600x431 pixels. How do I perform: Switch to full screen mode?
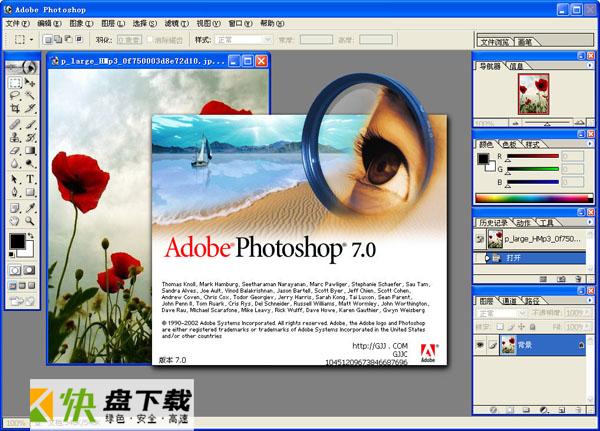[x=31, y=286]
